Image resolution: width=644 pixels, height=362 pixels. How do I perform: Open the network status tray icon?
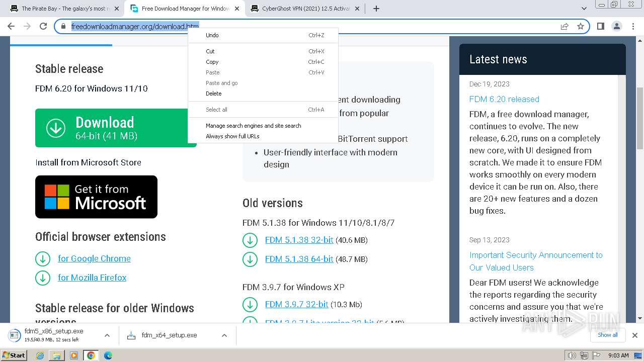click(x=584, y=355)
